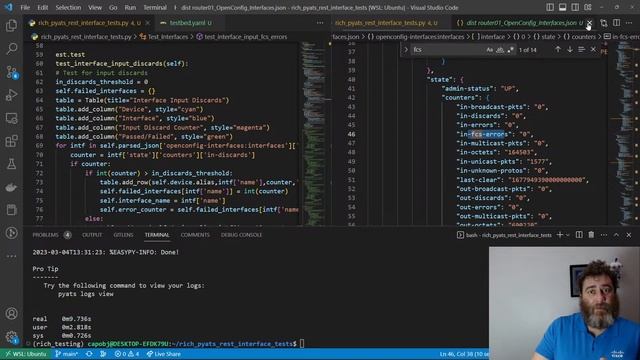Split the terminal

(579, 235)
